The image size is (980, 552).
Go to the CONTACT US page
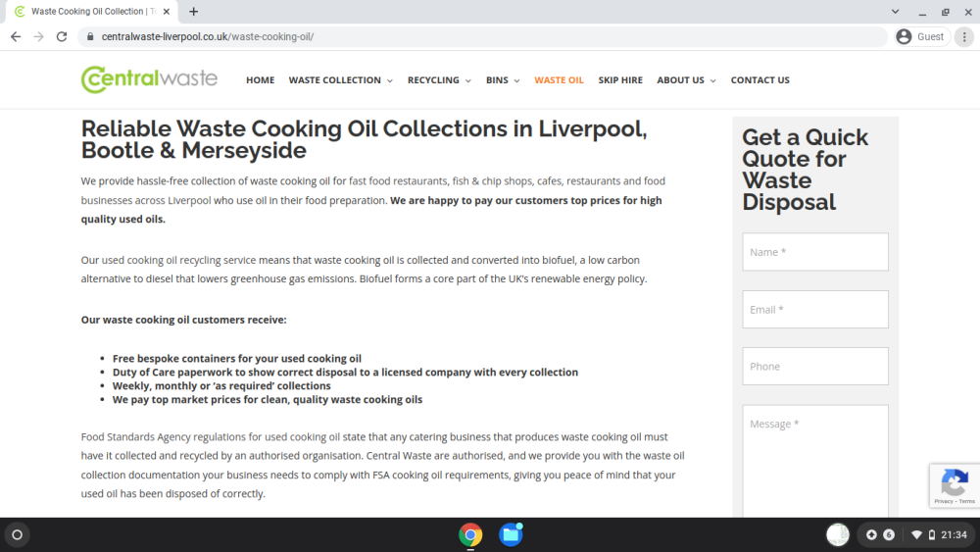tap(760, 80)
